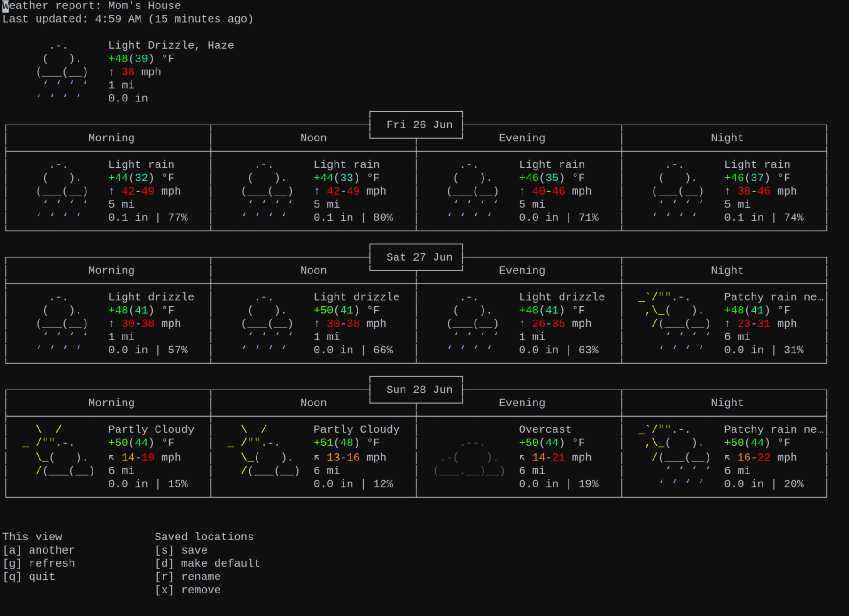The width and height of the screenshot is (849, 616).
Task: Click Saturday morning precipitation '0.0 in | 57%'
Action: point(148,350)
